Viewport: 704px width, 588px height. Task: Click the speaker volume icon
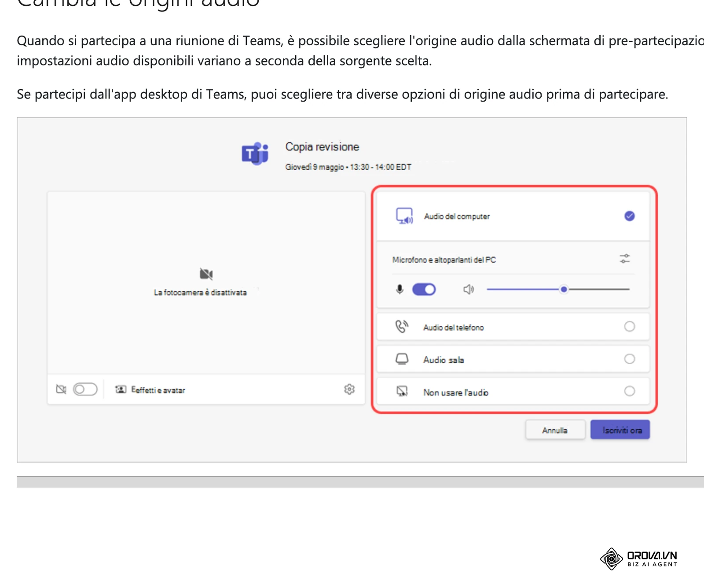[469, 289]
